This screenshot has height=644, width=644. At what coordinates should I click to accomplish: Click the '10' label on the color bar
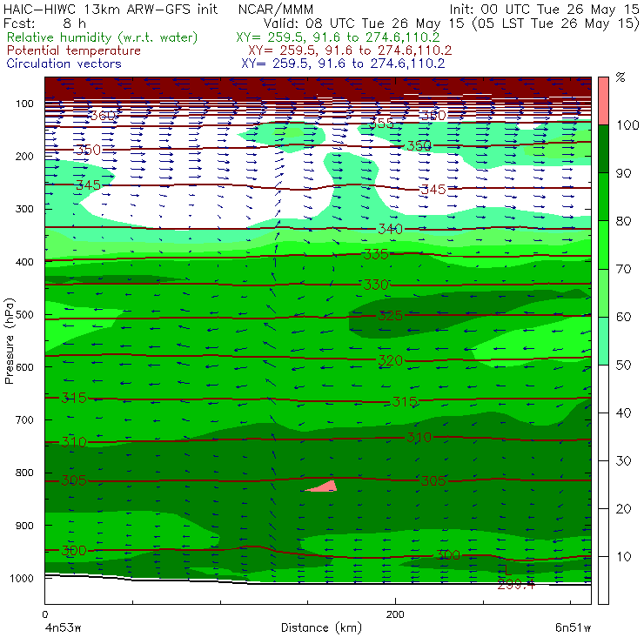click(x=623, y=557)
